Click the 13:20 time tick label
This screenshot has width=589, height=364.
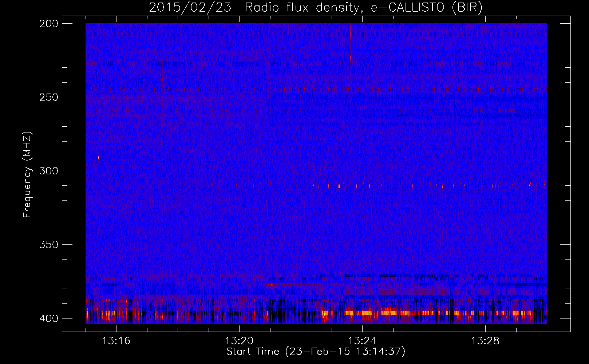239,341
